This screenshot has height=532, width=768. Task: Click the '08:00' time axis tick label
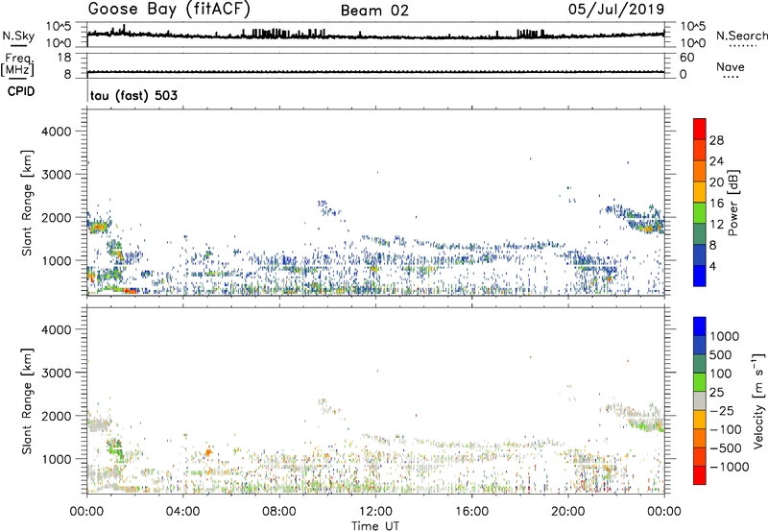279,512
